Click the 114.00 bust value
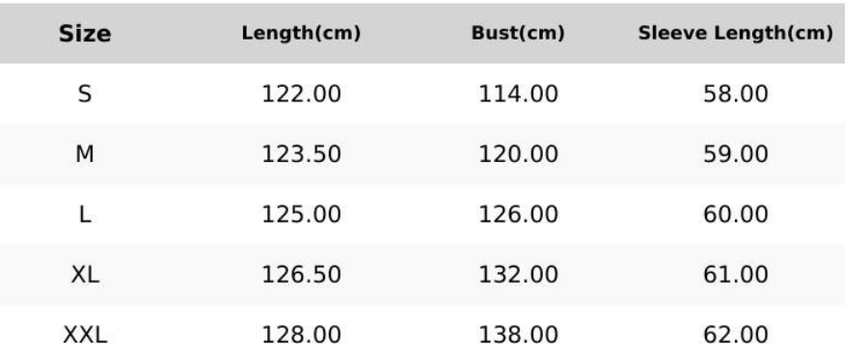Image resolution: width=868 pixels, height=356 pixels. click(518, 95)
